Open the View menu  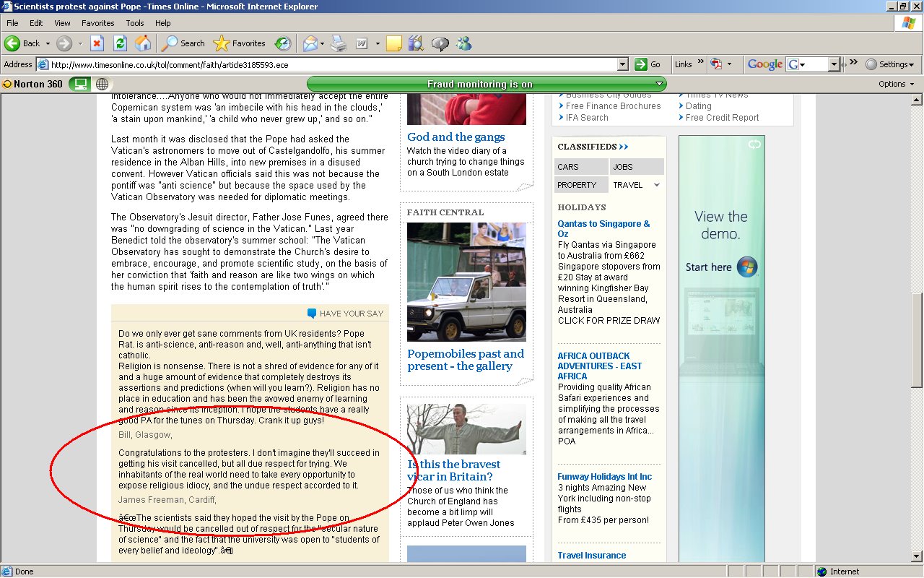(62, 23)
